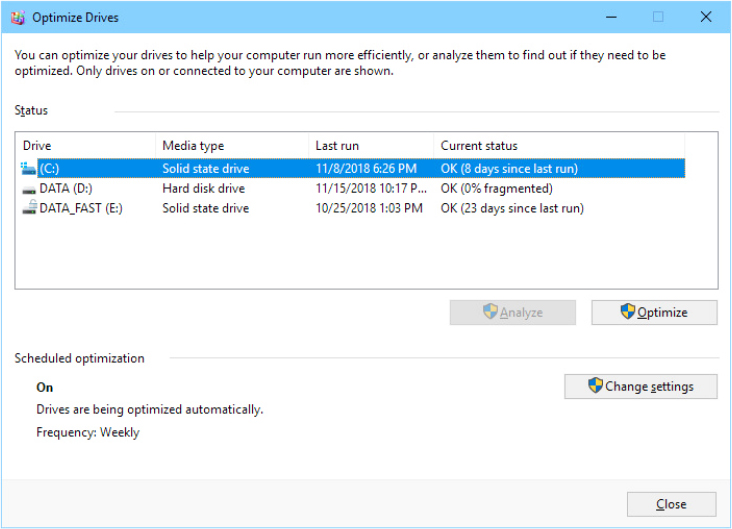Click the Solid state drive cell for C:
Viewport: 732px width, 529px height.
coord(206,169)
